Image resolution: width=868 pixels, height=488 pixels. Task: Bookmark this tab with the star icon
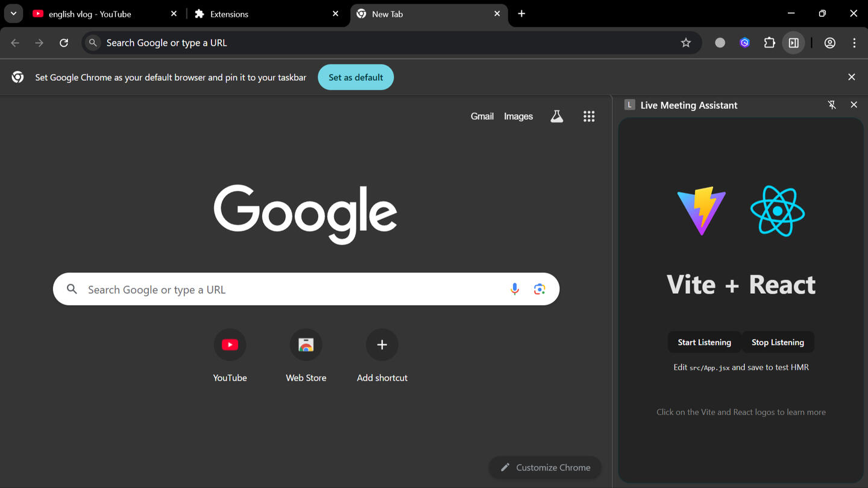click(685, 43)
